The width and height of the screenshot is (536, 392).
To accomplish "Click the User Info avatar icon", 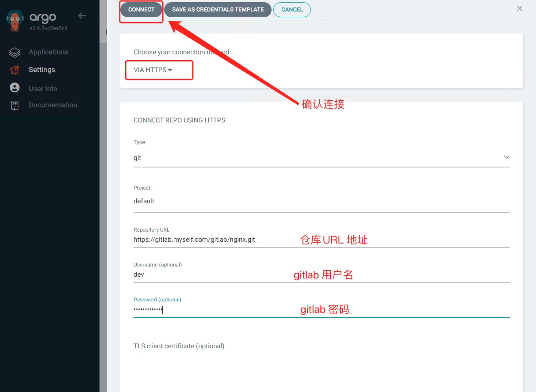I will [15, 88].
